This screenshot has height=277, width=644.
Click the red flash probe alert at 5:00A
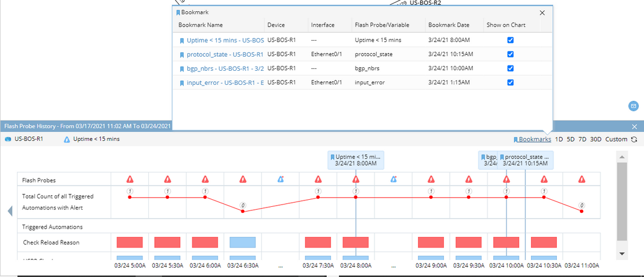click(130, 179)
